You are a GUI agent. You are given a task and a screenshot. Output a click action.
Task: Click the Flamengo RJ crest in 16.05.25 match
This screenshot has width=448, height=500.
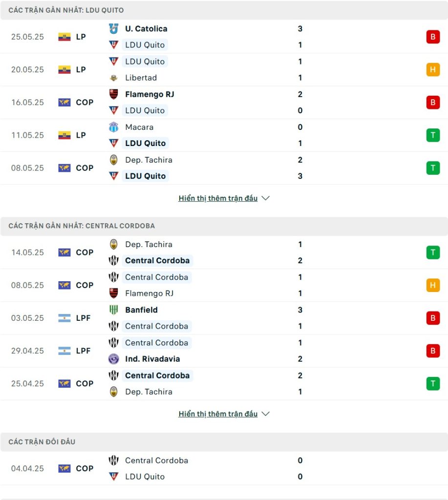pyautogui.click(x=114, y=94)
